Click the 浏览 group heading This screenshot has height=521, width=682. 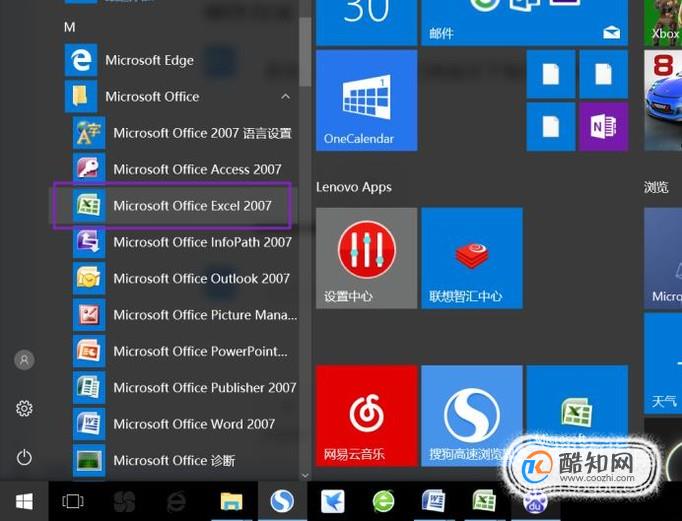click(656, 187)
